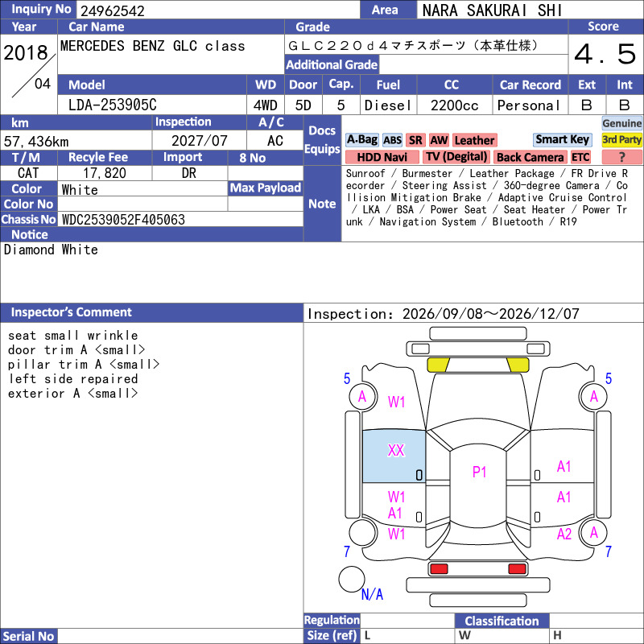Click the Back Camera badge
644x644 pixels.
[x=530, y=157]
